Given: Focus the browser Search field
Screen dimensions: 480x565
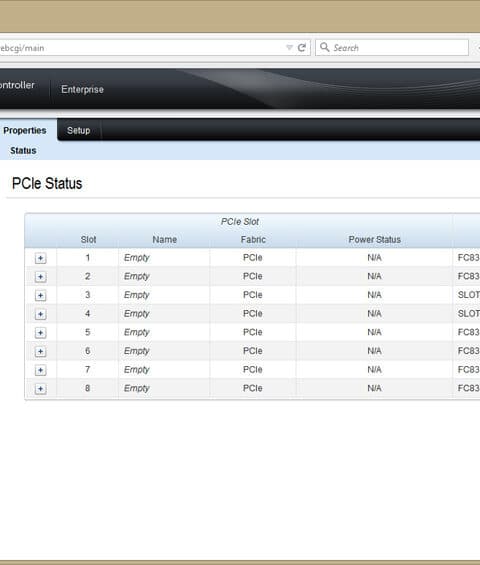Looking at the screenshot, I should point(392,48).
